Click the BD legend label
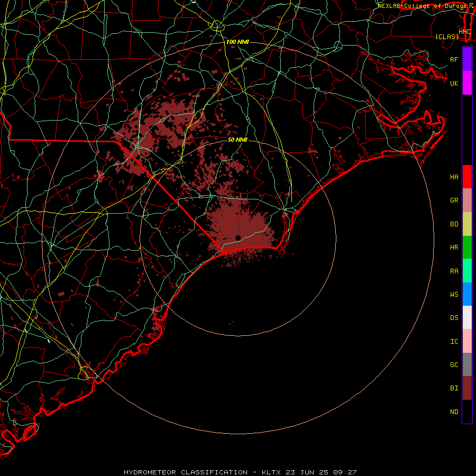The image size is (476, 476). tap(454, 224)
